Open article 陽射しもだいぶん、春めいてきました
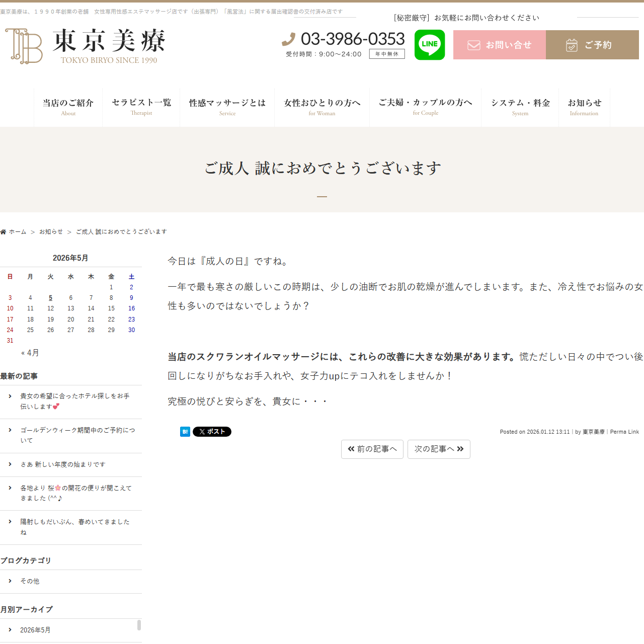The height and width of the screenshot is (644, 644). 75,527
